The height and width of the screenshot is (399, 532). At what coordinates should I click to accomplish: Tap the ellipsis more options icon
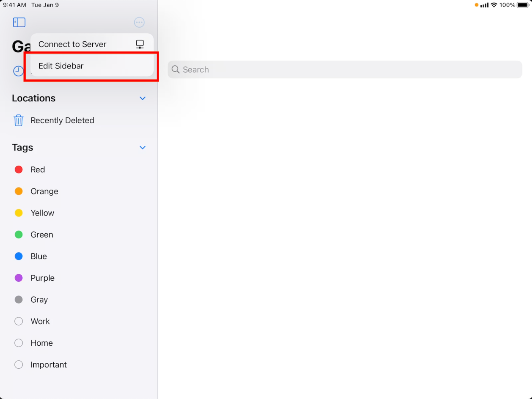139,22
